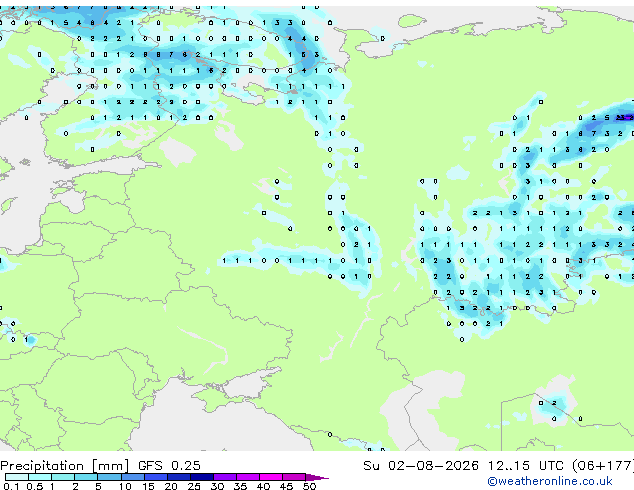Viewport: 634px width, 490px height.
Task: Click the '10' legend scale label
Action: coord(125,486)
